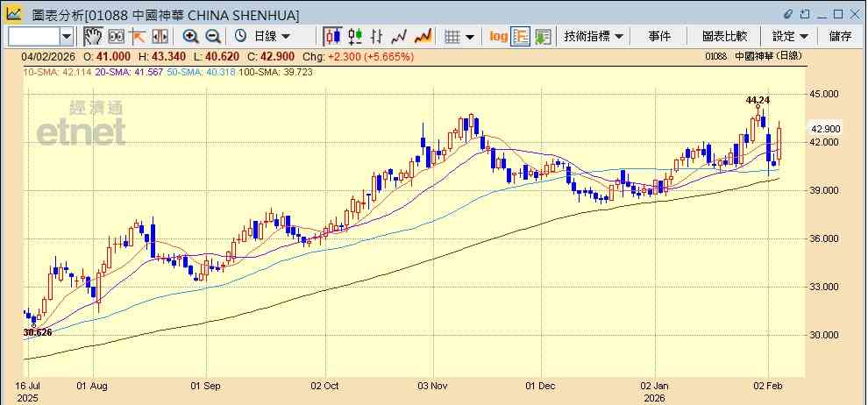Click the 02 Jan date axis label
868x405 pixels.
tap(655, 386)
